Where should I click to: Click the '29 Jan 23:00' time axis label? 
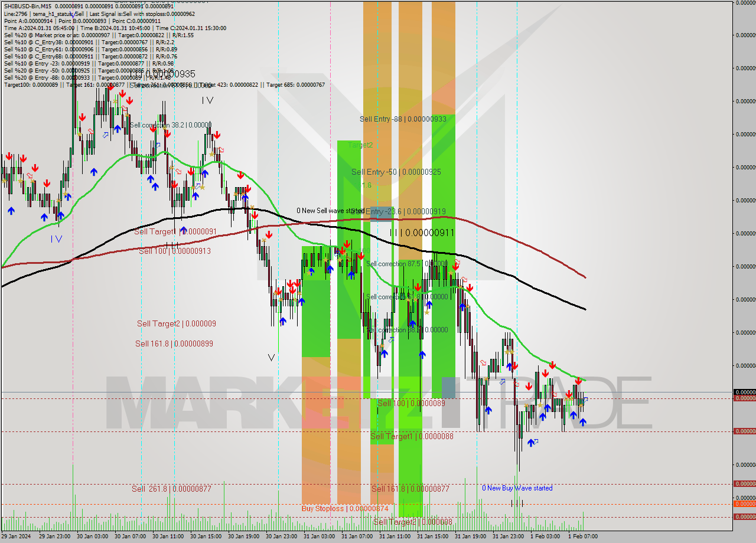click(54, 537)
